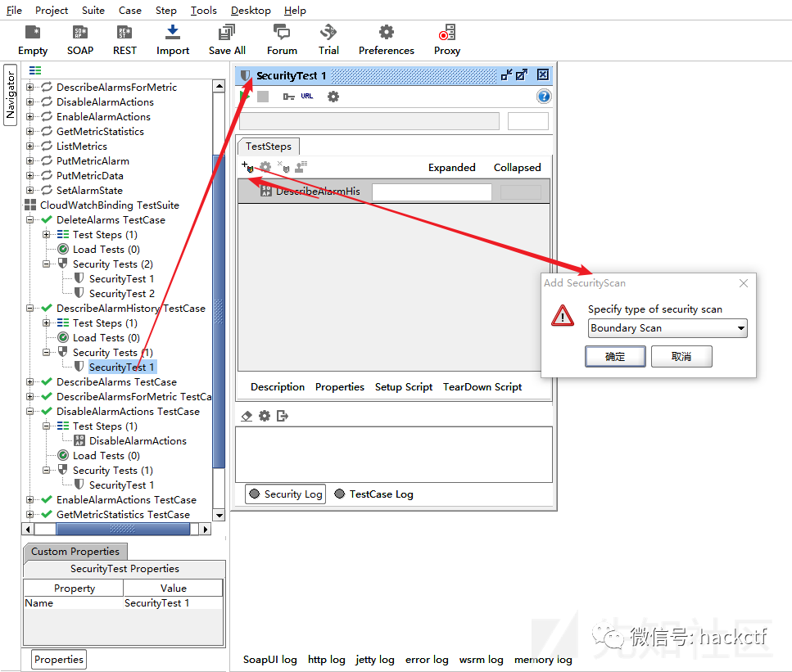Image resolution: width=792 pixels, height=672 pixels.
Task: Click the Navigator vertical side tab
Action: tap(10, 94)
